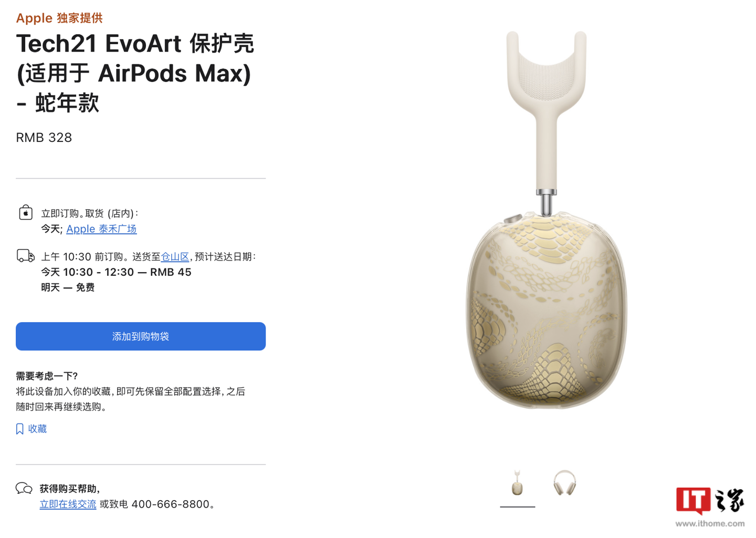
Task: Click the chat bubbles help icon
Action: coord(24,489)
